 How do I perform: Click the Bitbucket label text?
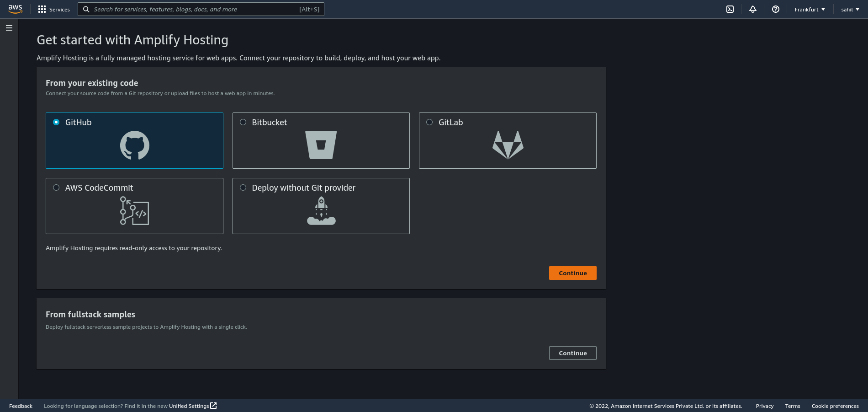point(270,123)
